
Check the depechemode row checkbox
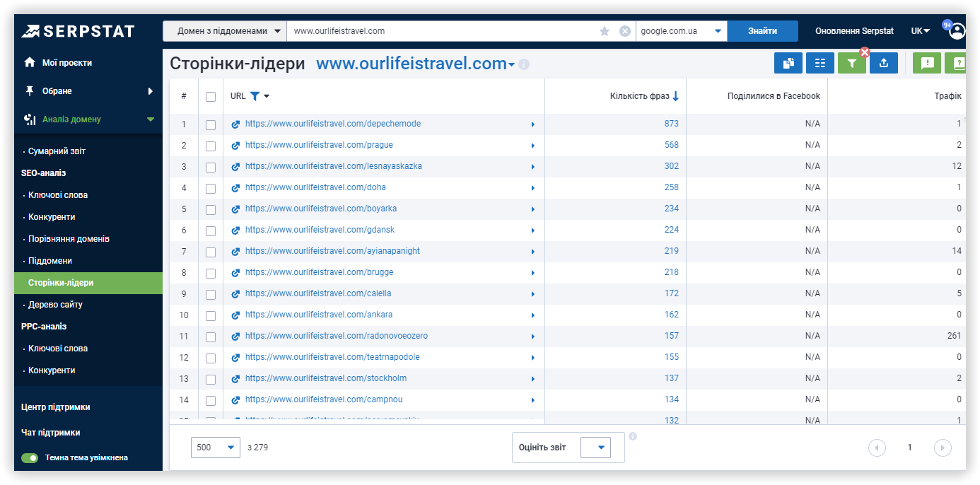click(x=211, y=125)
